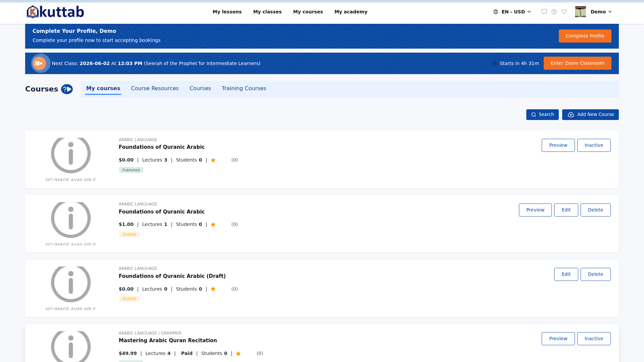This screenshot has height=362, width=644.
Task: Open the published Foundations of Quranic Arabic title
Action: (x=162, y=147)
